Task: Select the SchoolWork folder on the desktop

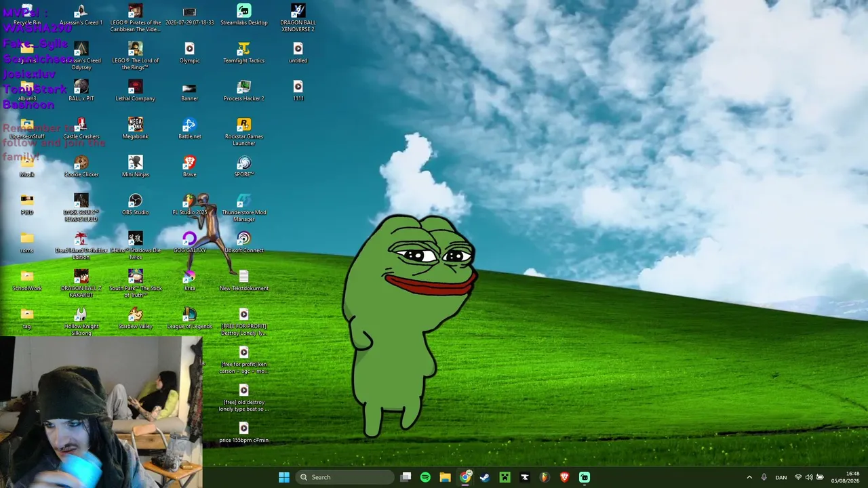Action: 26,281
